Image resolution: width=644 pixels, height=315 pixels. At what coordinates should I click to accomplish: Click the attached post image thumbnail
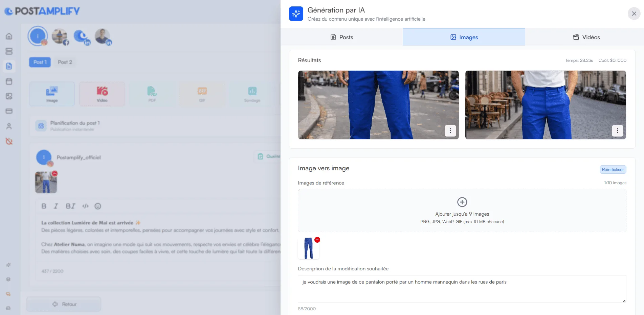(x=46, y=183)
